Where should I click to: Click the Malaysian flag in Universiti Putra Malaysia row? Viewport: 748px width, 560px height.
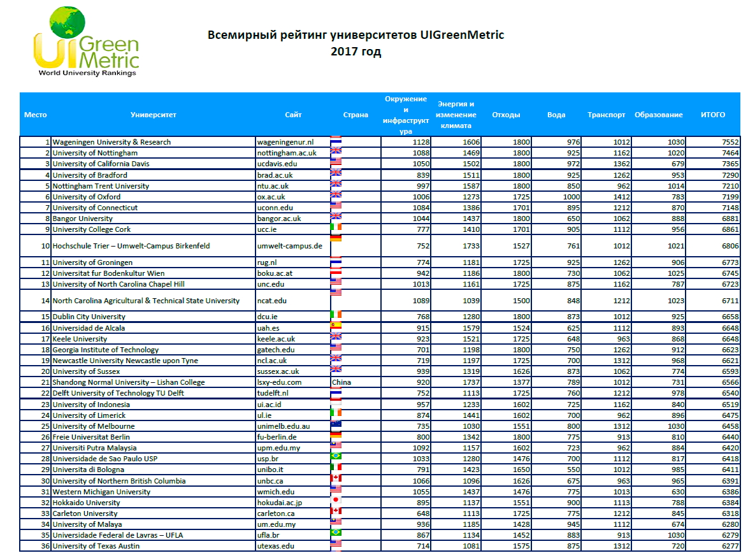[336, 445]
